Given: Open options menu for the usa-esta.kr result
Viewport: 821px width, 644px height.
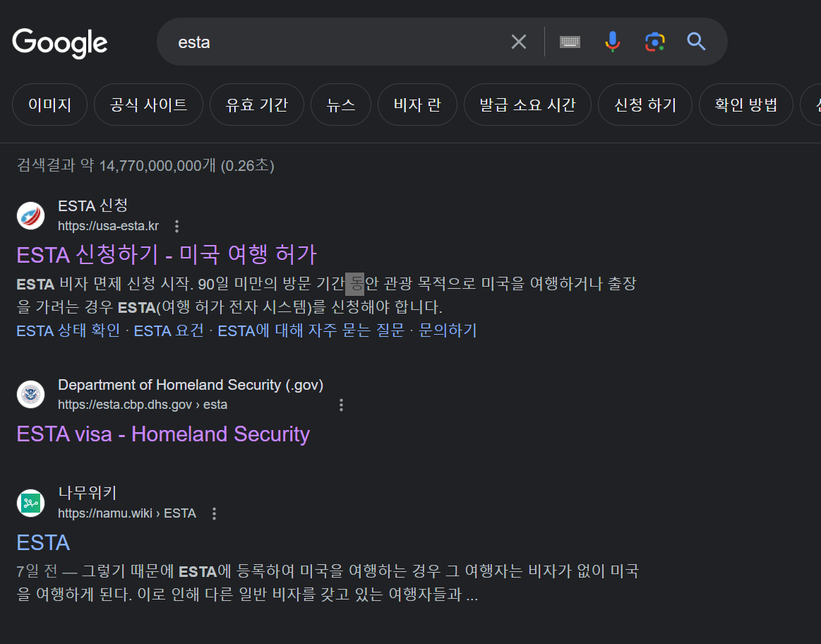Looking at the screenshot, I should [176, 225].
